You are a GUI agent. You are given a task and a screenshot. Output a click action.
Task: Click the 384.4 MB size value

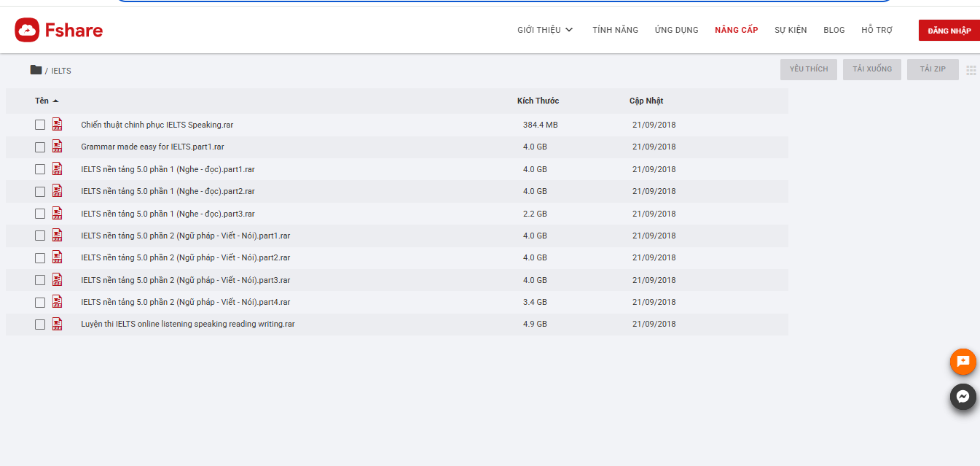click(540, 125)
